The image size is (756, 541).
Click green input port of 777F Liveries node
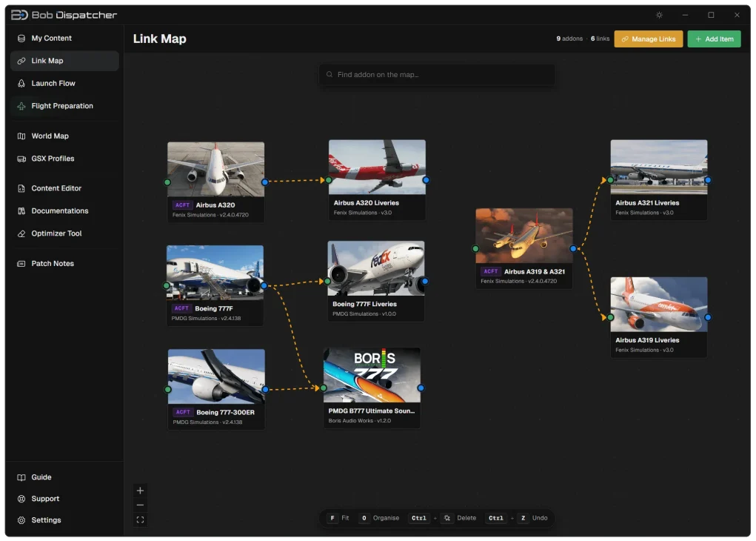[x=328, y=281]
